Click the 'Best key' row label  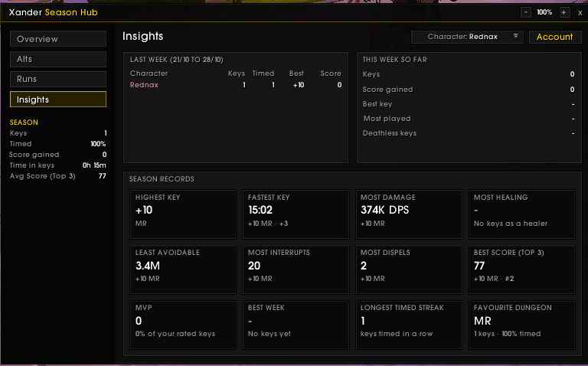click(377, 104)
